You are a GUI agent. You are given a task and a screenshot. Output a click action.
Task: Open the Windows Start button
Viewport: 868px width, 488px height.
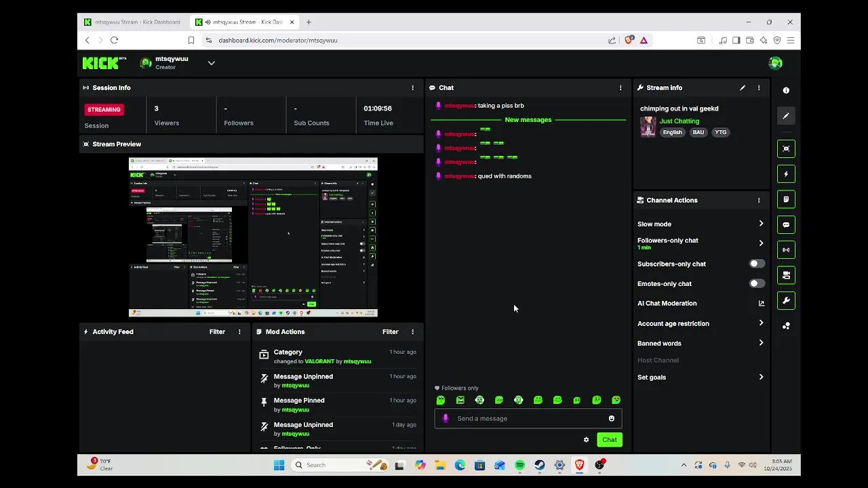(x=279, y=465)
